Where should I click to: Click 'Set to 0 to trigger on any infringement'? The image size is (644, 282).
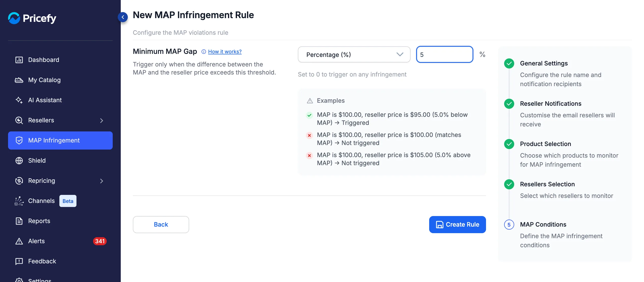click(352, 75)
